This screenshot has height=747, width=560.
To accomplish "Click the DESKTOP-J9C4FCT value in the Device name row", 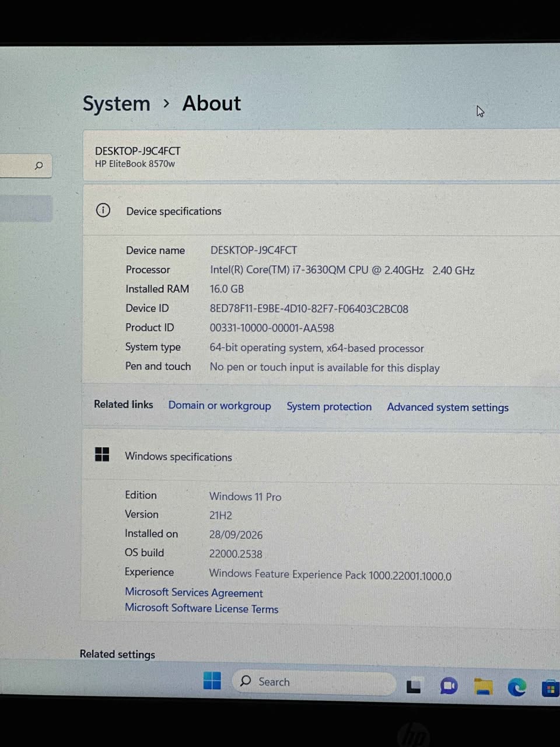I will 254,250.
